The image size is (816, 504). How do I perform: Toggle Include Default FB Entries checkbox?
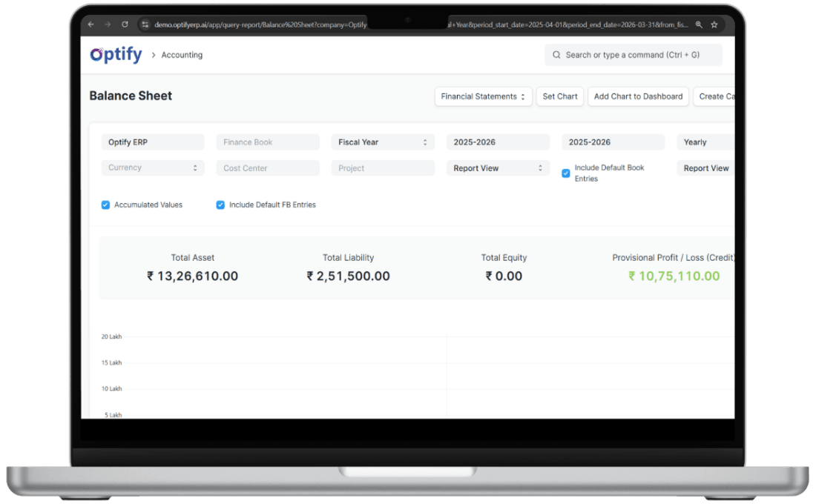[220, 205]
